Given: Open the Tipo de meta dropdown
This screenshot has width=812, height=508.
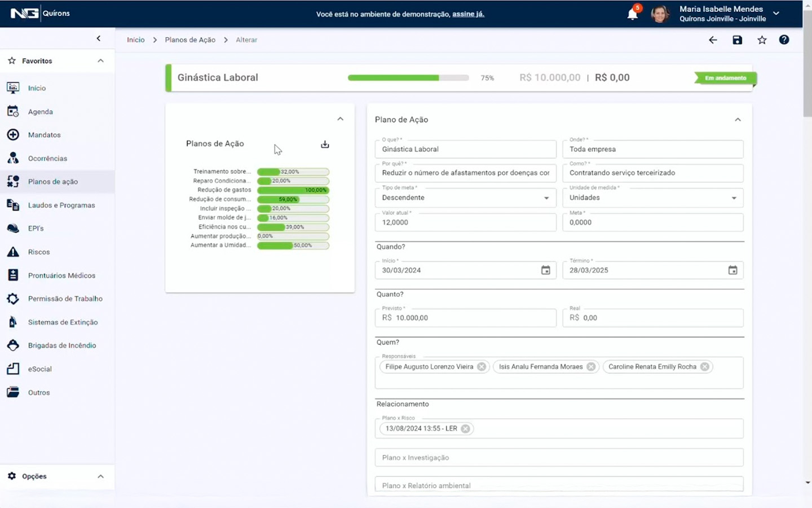Looking at the screenshot, I should point(546,198).
